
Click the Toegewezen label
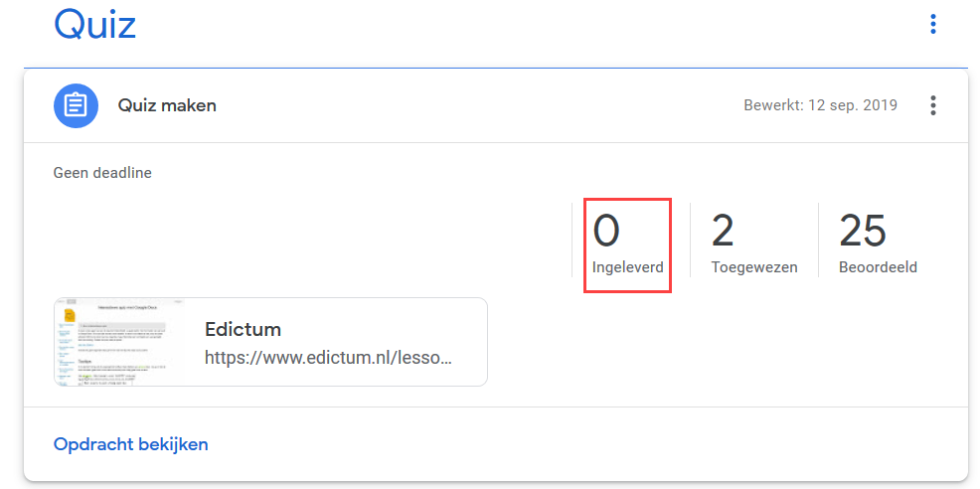(x=754, y=267)
